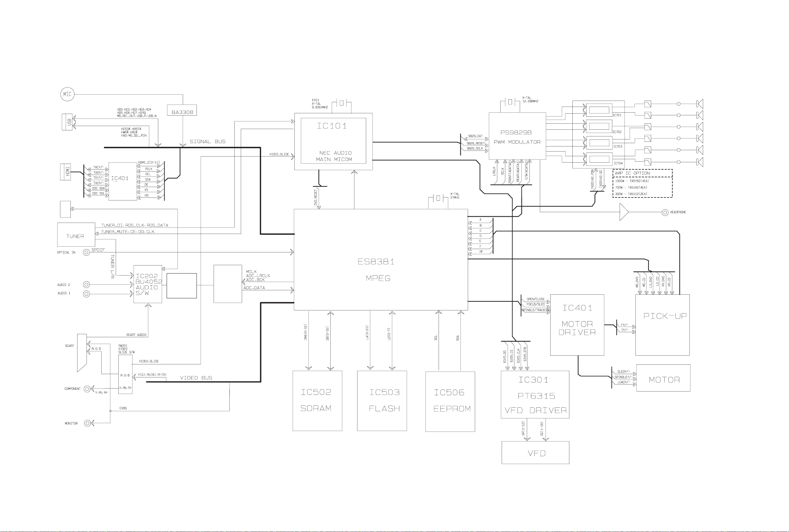Click the CVBS signal label
The height and width of the screenshot is (532, 789).
(x=123, y=408)
